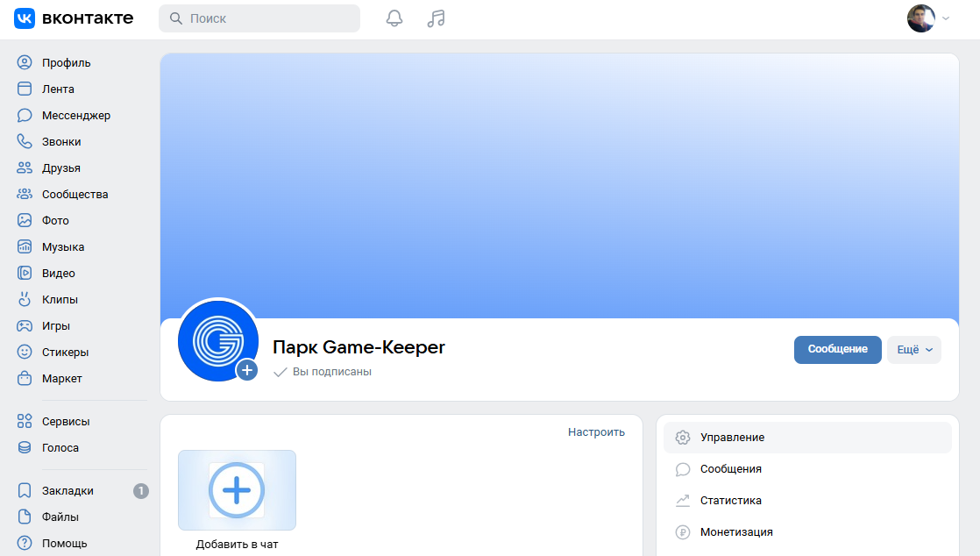
Task: Toggle the Вы подписаны subscription status
Action: coord(323,372)
